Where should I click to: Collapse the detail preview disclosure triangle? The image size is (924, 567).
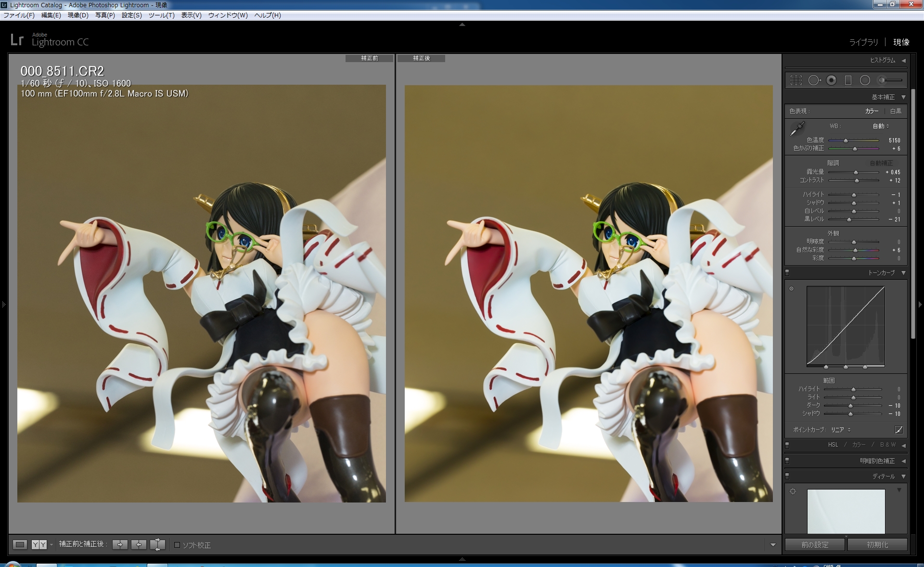coord(899,490)
